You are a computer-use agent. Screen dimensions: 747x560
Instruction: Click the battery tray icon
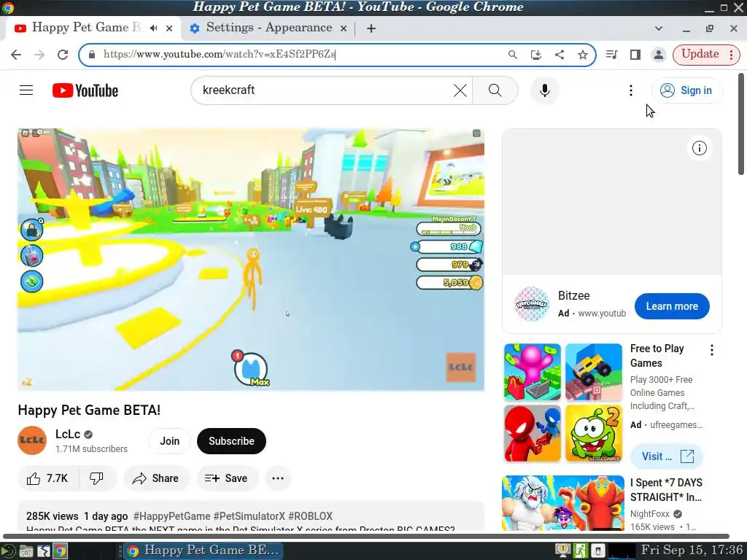(x=598, y=551)
